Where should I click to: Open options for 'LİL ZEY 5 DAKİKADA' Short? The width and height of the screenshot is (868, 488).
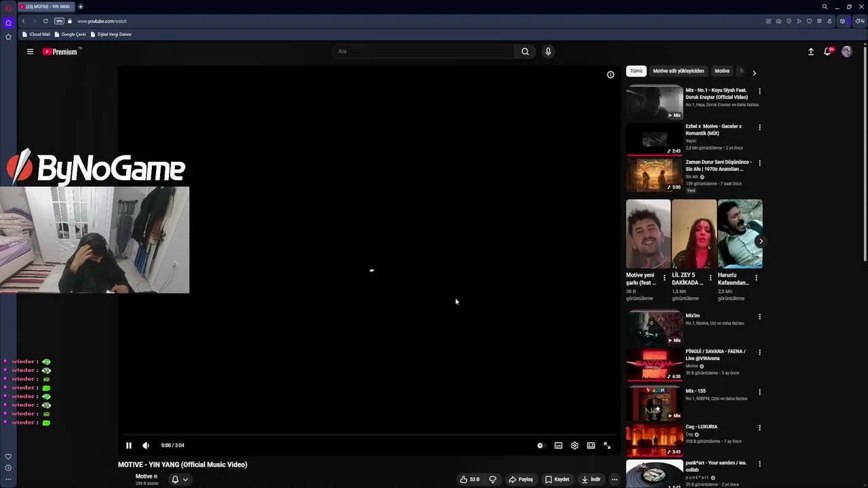(710, 278)
